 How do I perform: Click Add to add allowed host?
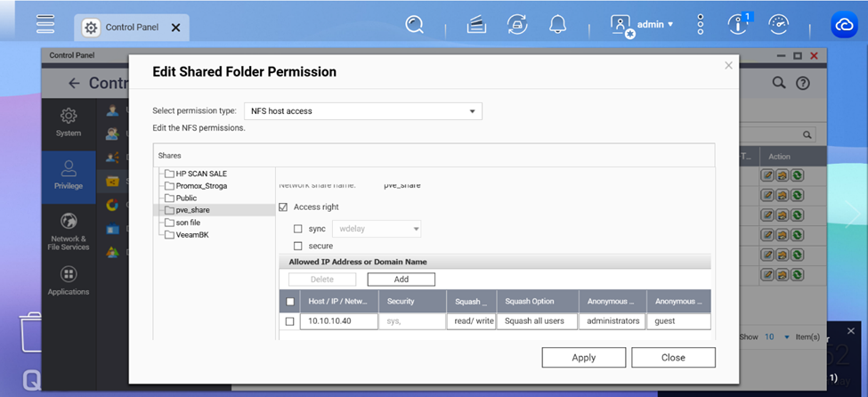click(x=401, y=280)
